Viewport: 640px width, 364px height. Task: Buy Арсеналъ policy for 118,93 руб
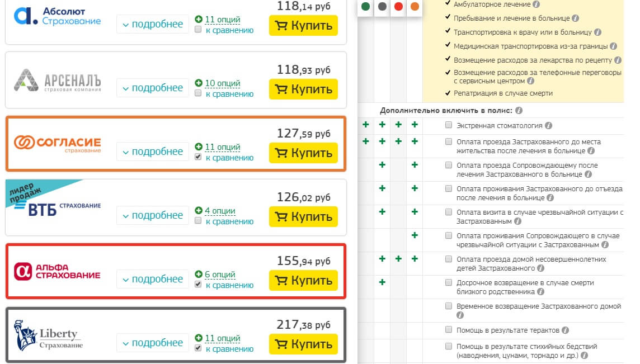click(303, 89)
